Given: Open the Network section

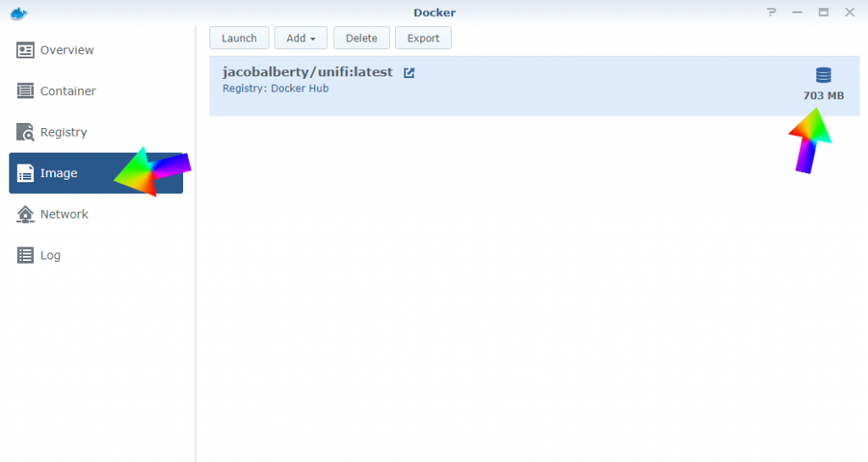Looking at the screenshot, I should click(96, 214).
